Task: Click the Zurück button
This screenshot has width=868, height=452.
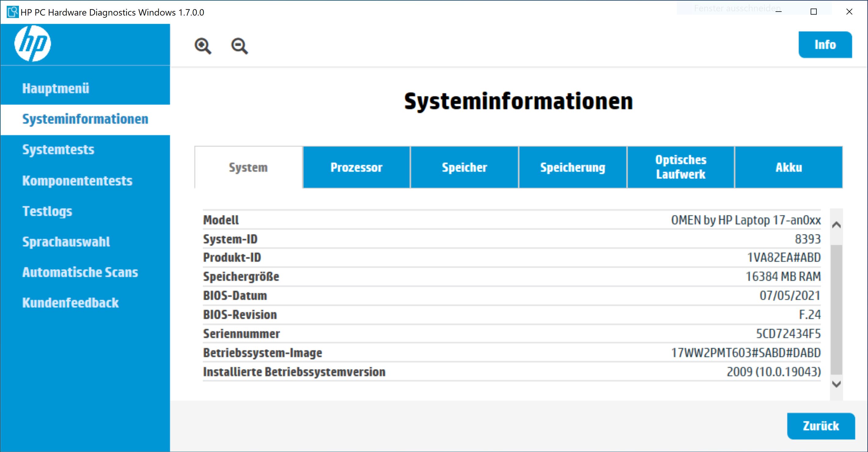Action: coord(820,426)
